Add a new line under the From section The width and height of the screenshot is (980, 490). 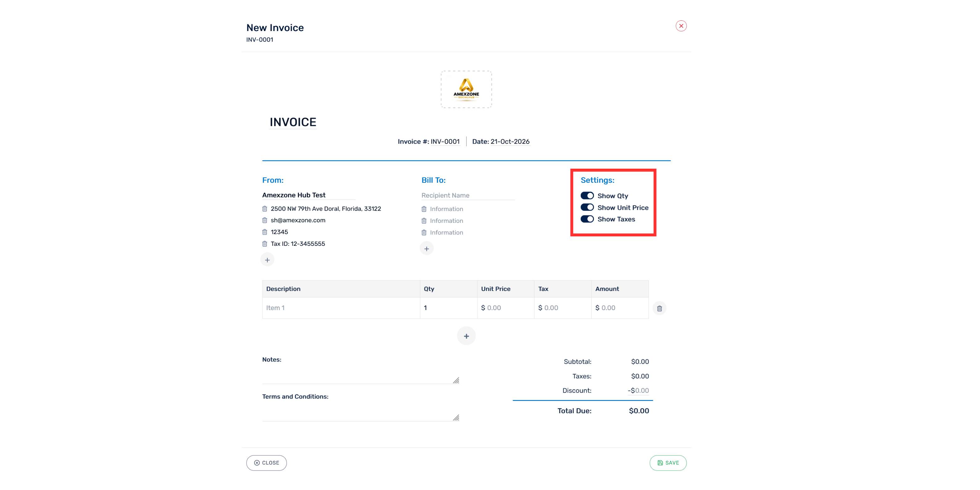(268, 260)
